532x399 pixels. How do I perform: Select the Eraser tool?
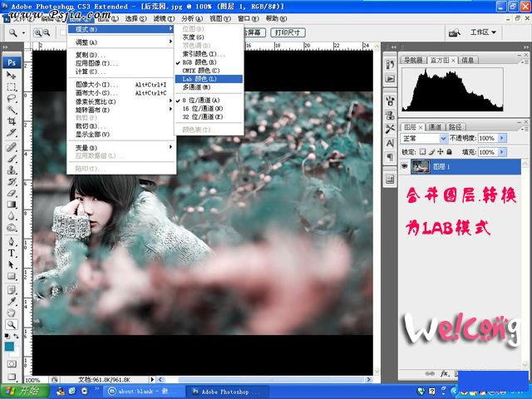point(11,193)
